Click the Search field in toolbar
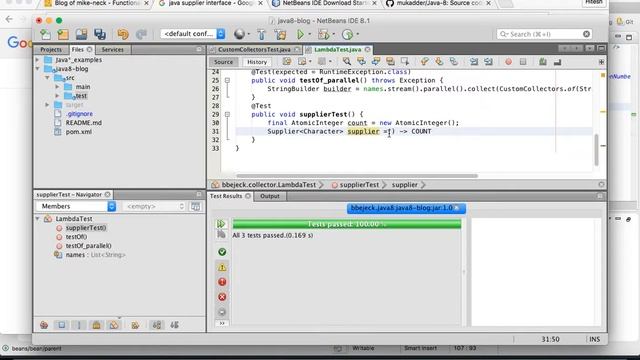Viewport: 640px width, 360px height. coord(544,34)
